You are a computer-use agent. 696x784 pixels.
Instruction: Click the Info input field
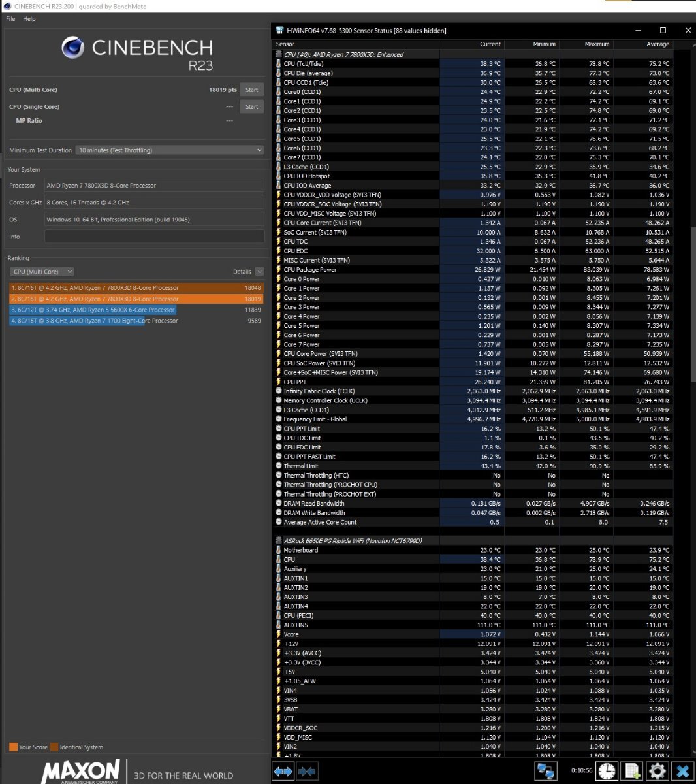(x=154, y=237)
